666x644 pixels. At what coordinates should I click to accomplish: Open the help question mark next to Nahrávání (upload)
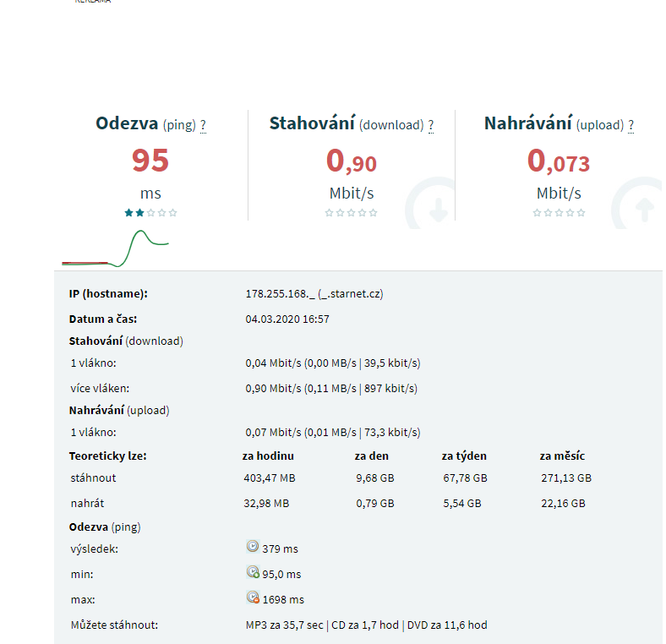pos(631,125)
